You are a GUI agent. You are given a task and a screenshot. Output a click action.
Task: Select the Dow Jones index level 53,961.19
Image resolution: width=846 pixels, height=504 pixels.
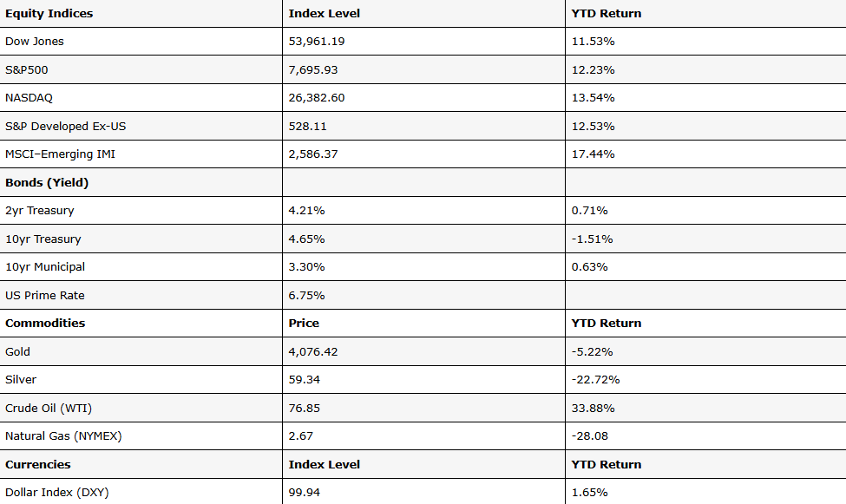[x=317, y=42]
